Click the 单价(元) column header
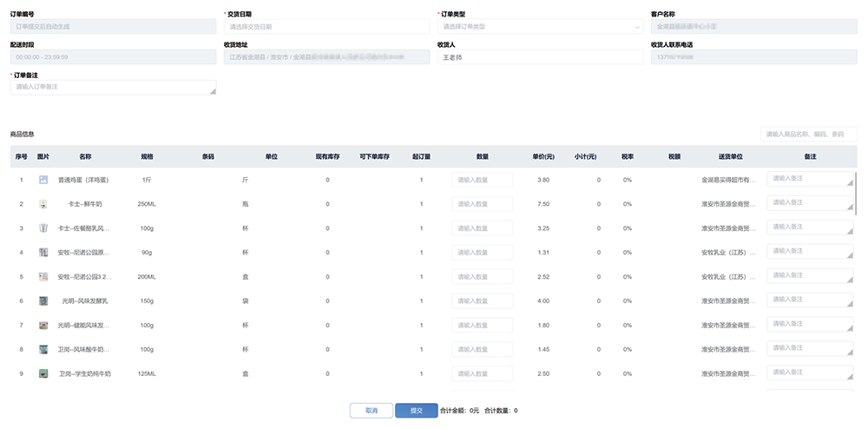Image resolution: width=868 pixels, height=429 pixels. point(543,156)
